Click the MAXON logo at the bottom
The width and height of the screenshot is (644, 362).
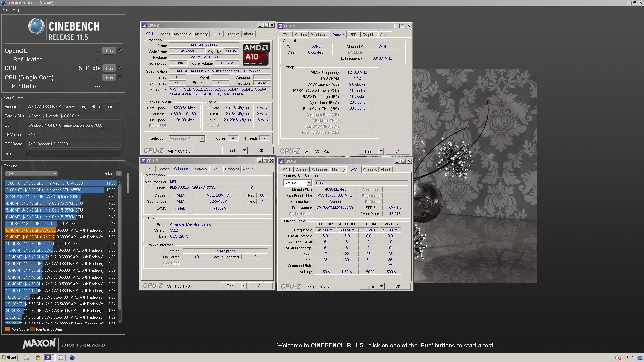click(39, 343)
